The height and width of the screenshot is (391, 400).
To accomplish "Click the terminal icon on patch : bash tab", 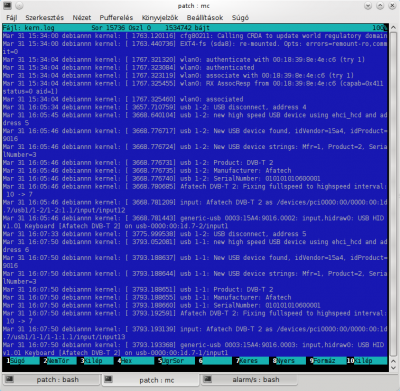I will (x=9, y=379).
